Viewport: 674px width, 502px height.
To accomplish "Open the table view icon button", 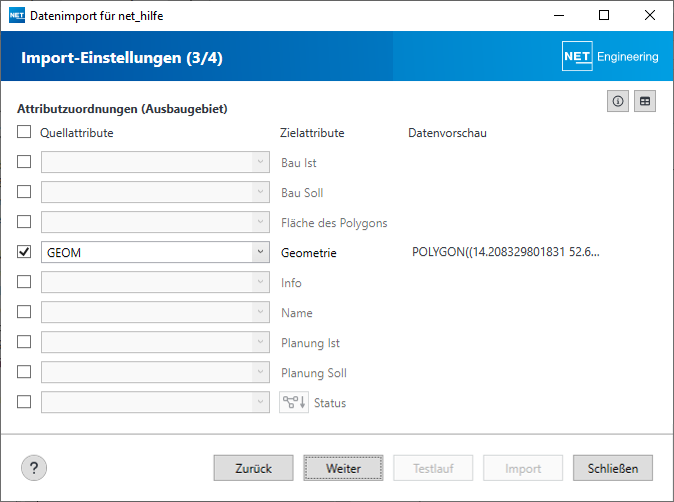I will (x=645, y=101).
